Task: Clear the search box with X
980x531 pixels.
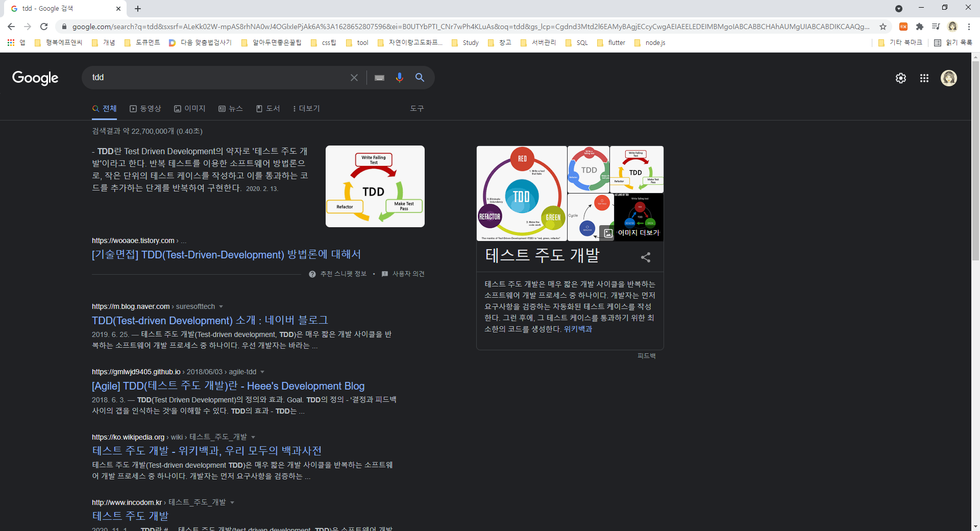Action: click(x=354, y=78)
